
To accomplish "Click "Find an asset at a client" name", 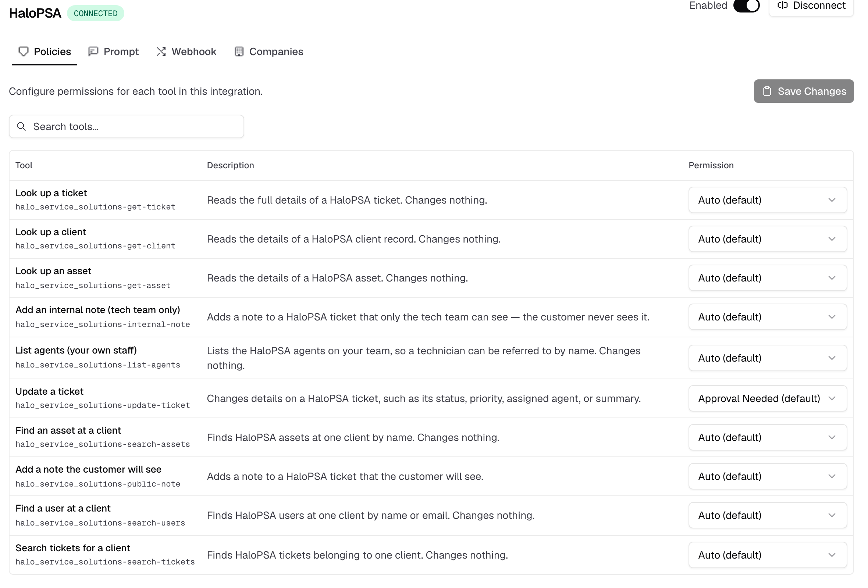I will [x=68, y=431].
